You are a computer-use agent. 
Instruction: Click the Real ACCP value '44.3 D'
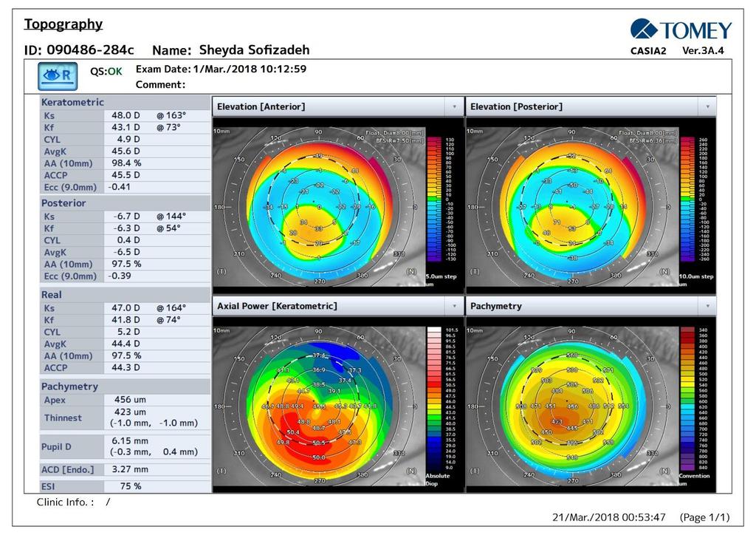point(126,367)
